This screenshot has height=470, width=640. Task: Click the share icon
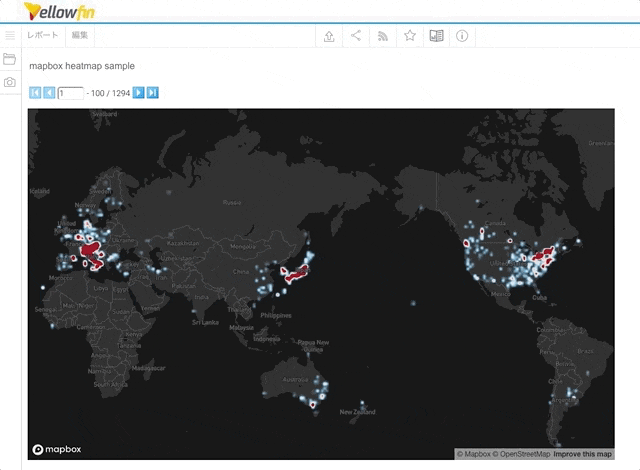pyautogui.click(x=356, y=36)
